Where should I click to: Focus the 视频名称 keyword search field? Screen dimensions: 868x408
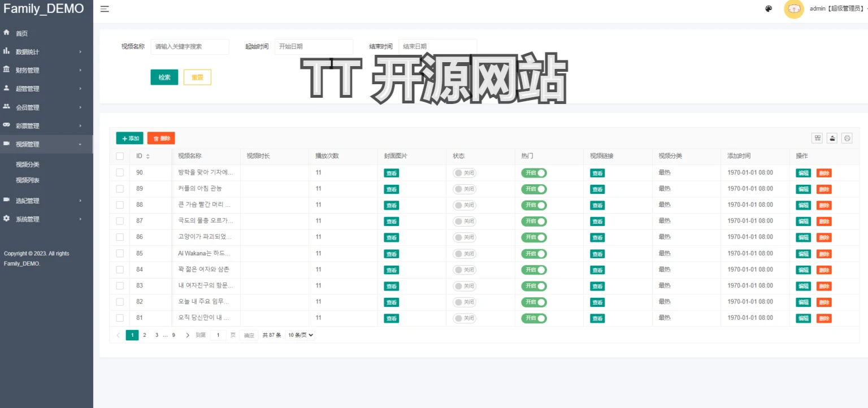190,47
